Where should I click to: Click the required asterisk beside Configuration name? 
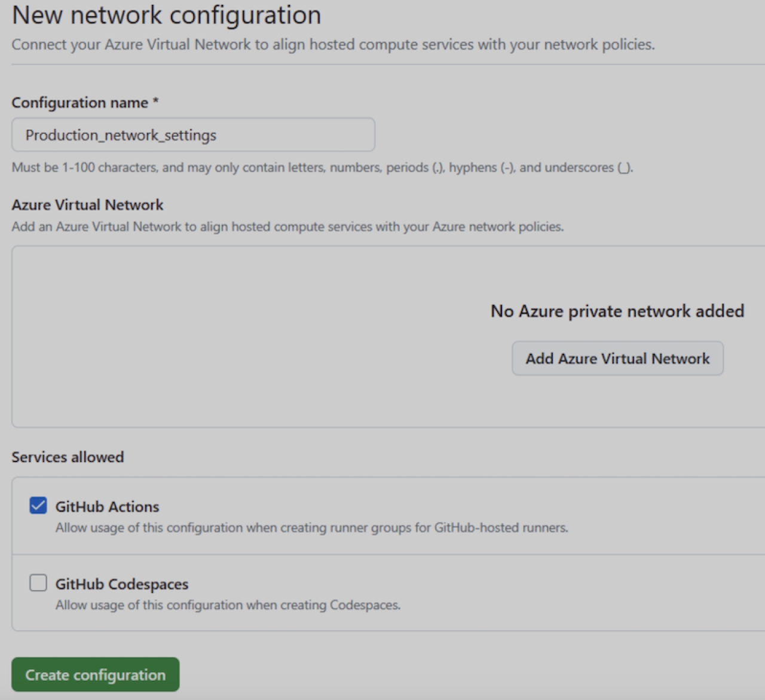pyautogui.click(x=155, y=102)
